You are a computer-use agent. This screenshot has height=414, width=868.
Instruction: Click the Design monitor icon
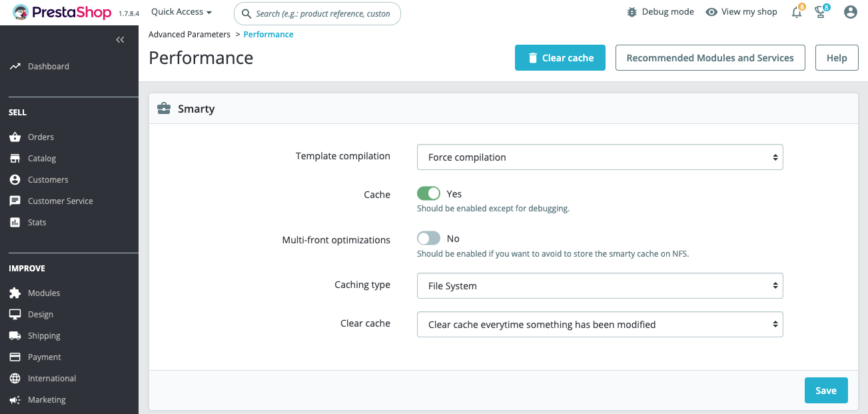click(x=15, y=315)
